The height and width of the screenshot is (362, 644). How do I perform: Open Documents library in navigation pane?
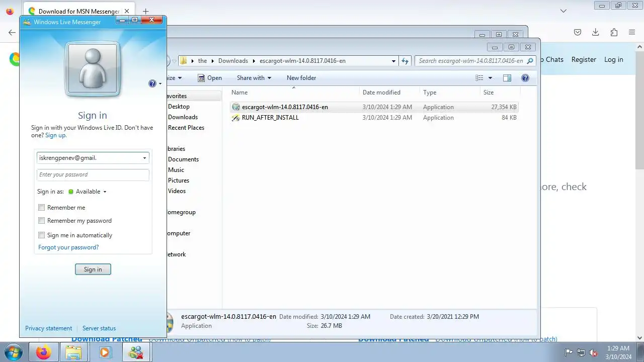183,159
